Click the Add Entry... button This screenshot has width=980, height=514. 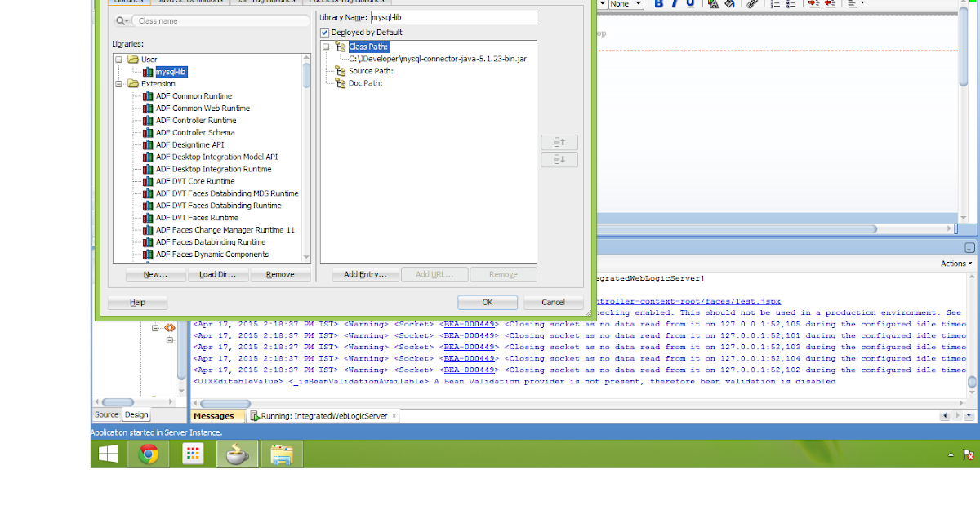click(x=365, y=274)
